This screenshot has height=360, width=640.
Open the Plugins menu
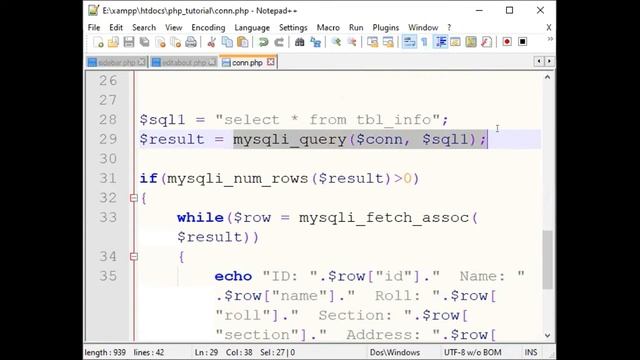pos(386,27)
